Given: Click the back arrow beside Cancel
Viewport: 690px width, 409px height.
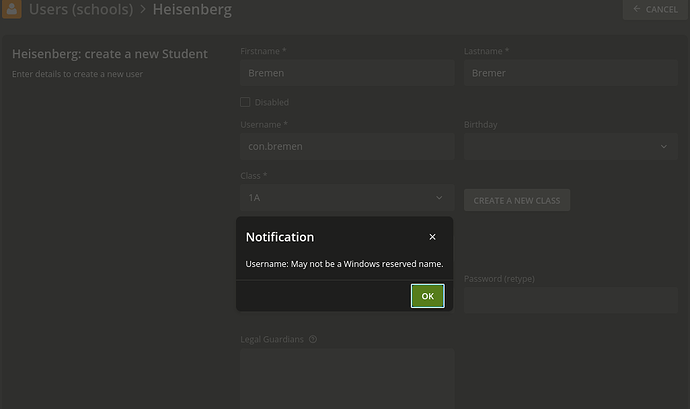Looking at the screenshot, I should point(636,9).
